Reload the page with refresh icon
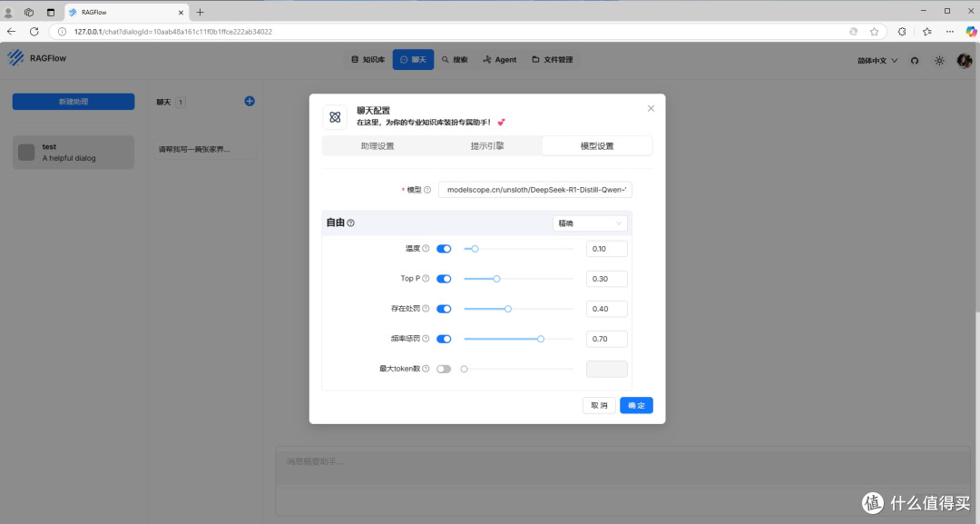The width and height of the screenshot is (980, 524). coord(34,31)
